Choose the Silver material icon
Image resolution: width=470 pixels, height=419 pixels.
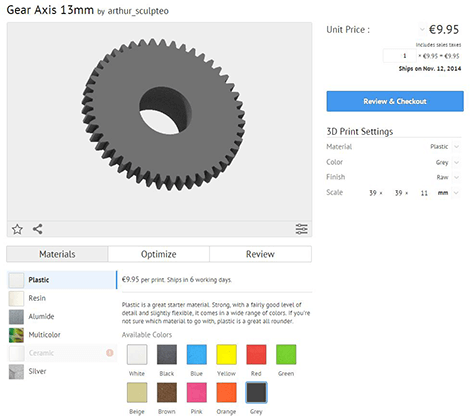(16, 372)
